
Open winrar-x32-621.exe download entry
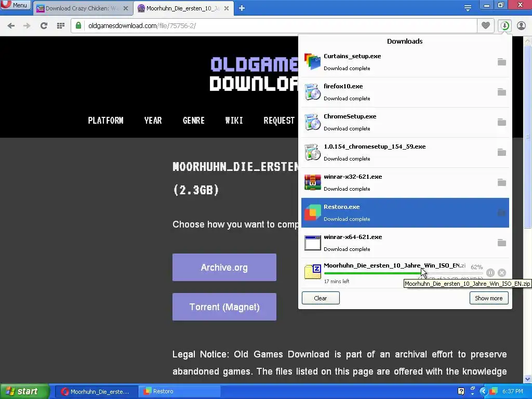click(405, 182)
